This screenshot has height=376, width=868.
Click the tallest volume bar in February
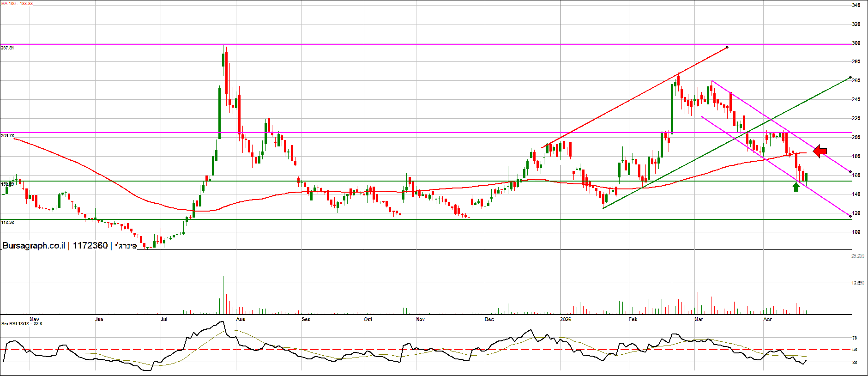pos(672,283)
